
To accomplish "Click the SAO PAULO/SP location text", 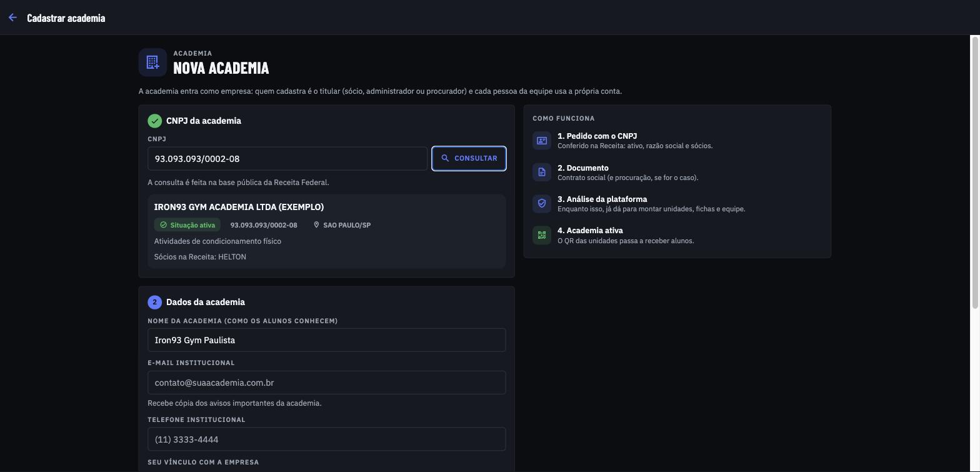I will pos(347,225).
